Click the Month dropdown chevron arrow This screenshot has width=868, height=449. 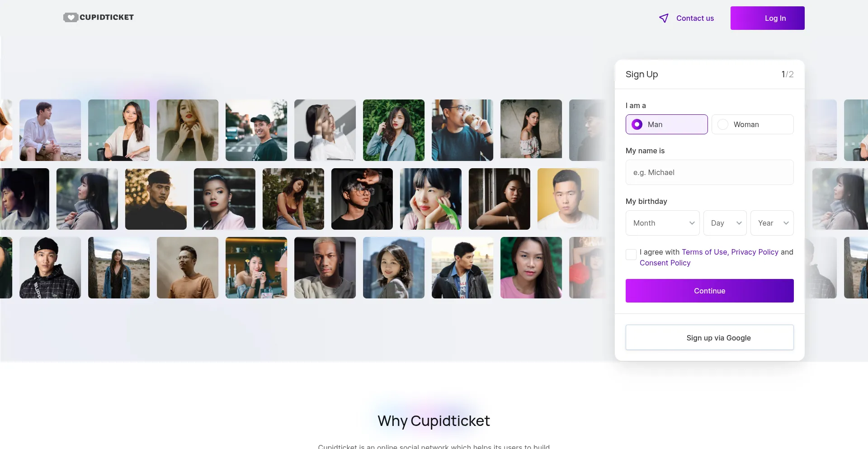pyautogui.click(x=692, y=223)
